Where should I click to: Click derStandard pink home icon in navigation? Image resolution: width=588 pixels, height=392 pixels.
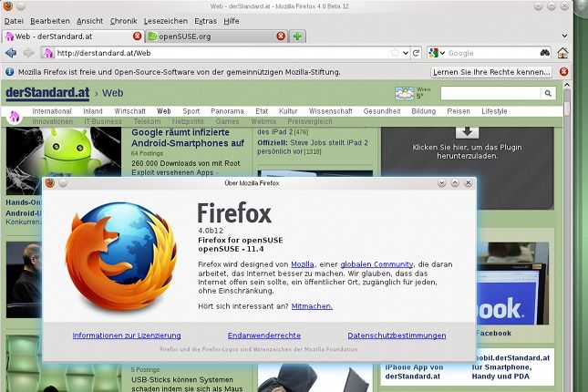coord(15,117)
